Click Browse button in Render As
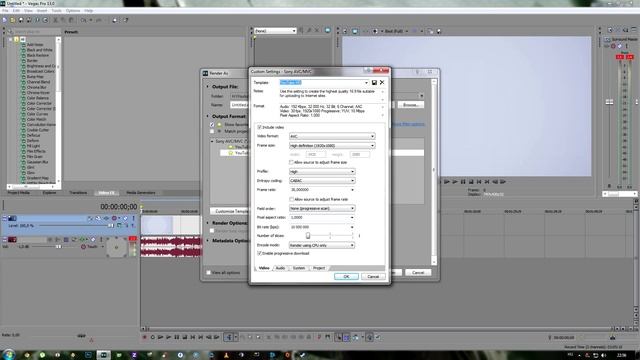The height and width of the screenshot is (360, 640). pyautogui.click(x=411, y=105)
